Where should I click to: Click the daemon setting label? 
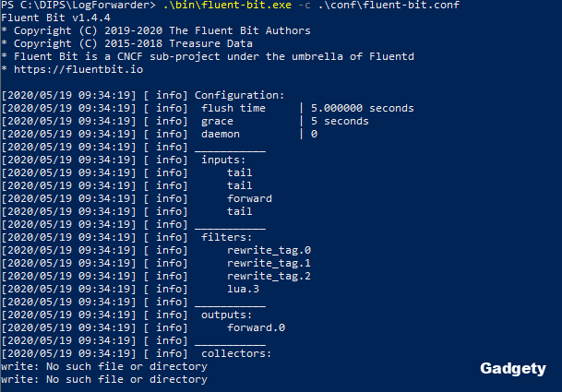[x=221, y=134]
